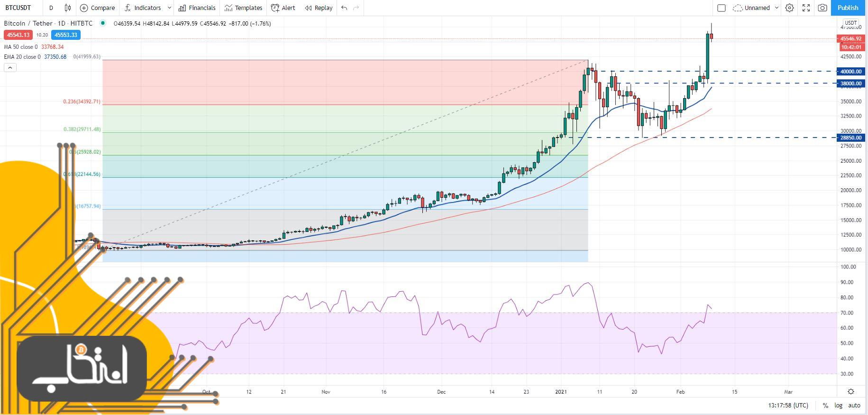Click the blue buy price 45553.33
Image resolution: width=868 pixels, height=415 pixels.
pyautogui.click(x=66, y=35)
